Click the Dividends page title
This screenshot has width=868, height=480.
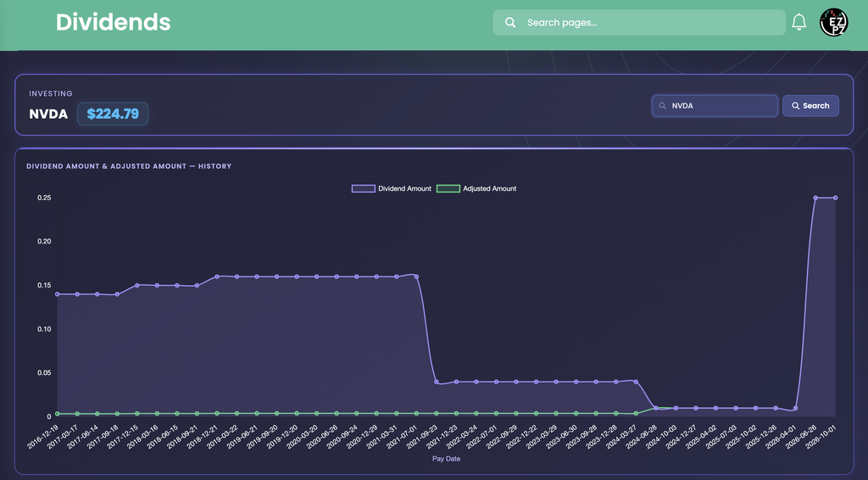click(x=114, y=22)
